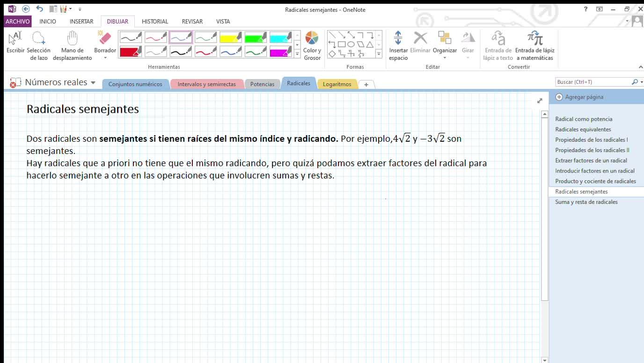Select the thin black pen
644x363 pixels.
(131, 37)
